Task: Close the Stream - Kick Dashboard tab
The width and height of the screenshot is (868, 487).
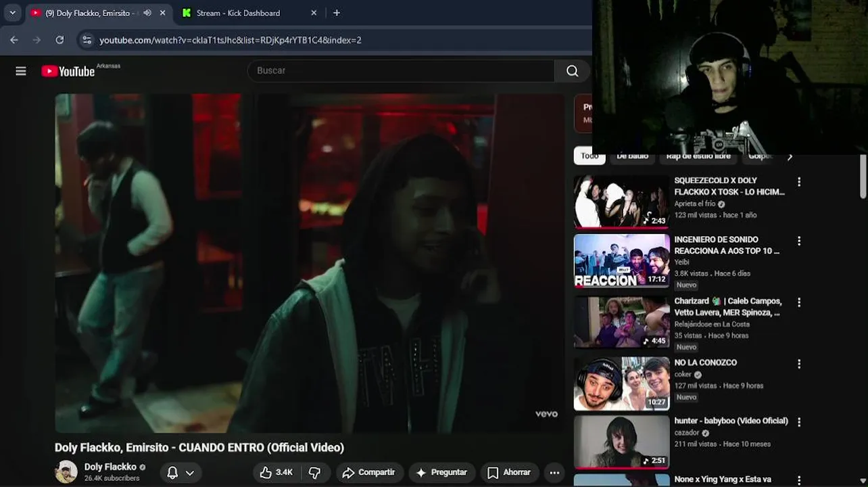Action: pyautogui.click(x=314, y=13)
